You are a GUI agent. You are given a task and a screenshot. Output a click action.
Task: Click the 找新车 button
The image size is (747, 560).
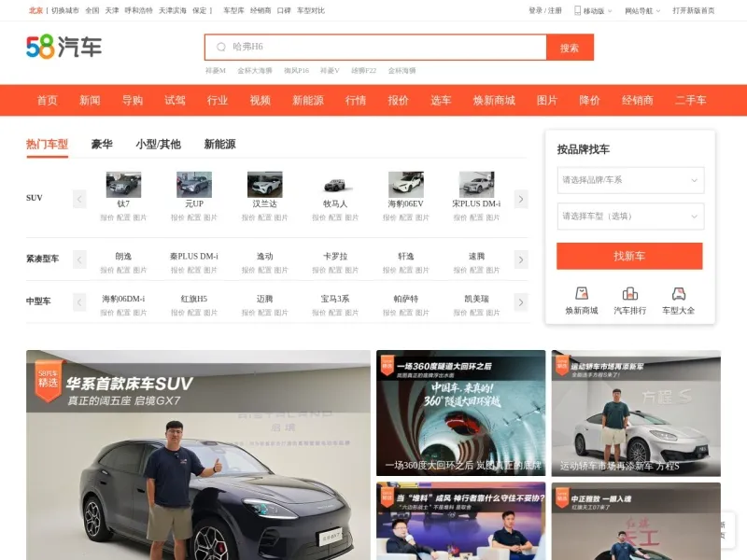click(x=629, y=256)
